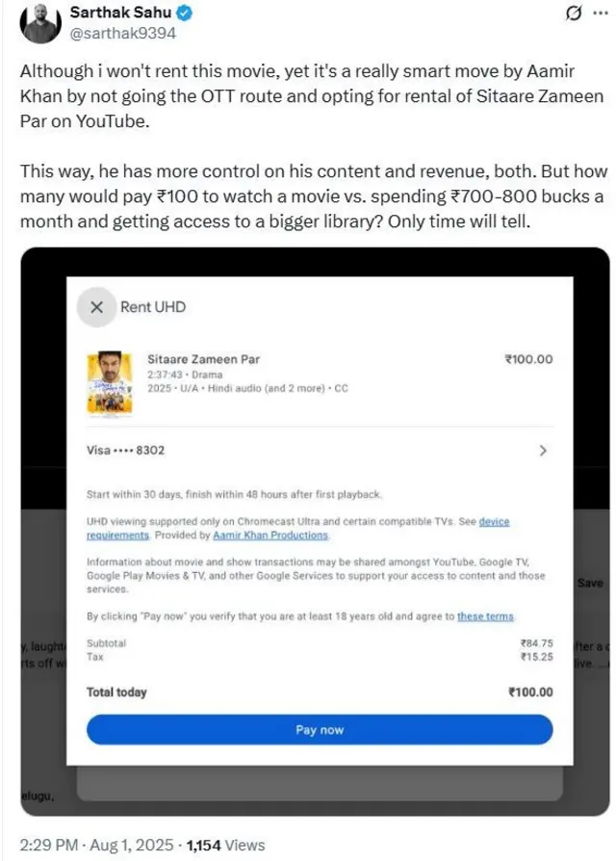
Task: Open the device requirements link
Action: (297, 528)
